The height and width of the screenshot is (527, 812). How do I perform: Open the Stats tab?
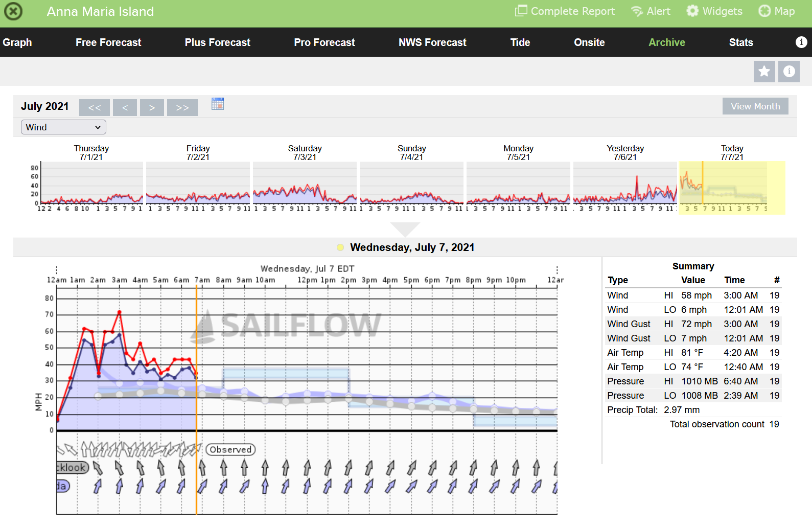coord(741,42)
